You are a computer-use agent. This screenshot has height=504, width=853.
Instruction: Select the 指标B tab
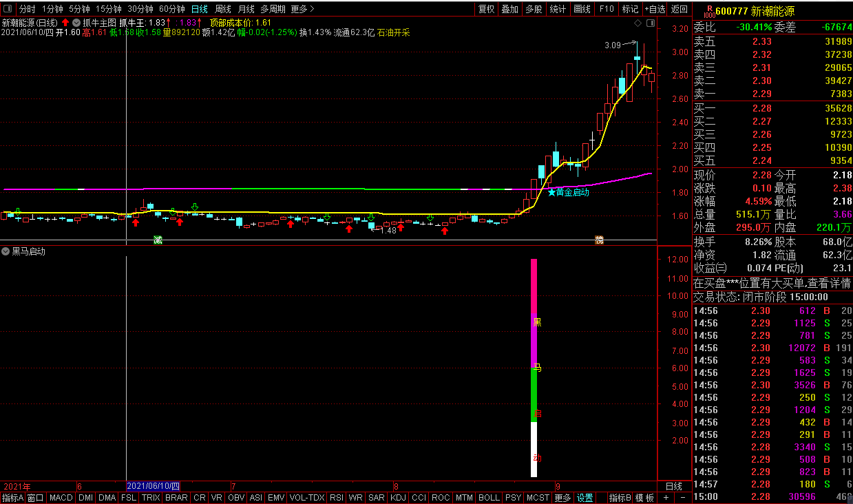(x=620, y=497)
